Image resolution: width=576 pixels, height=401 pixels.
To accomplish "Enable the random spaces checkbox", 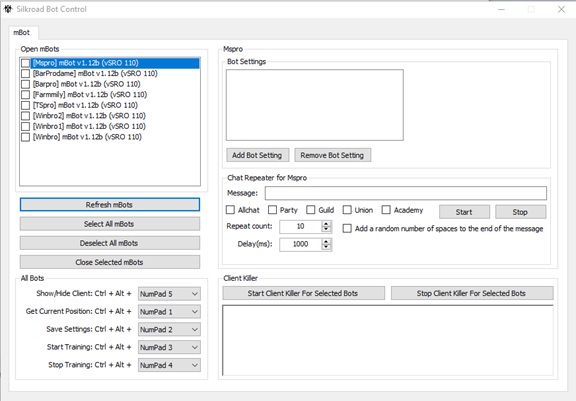I will pos(347,228).
